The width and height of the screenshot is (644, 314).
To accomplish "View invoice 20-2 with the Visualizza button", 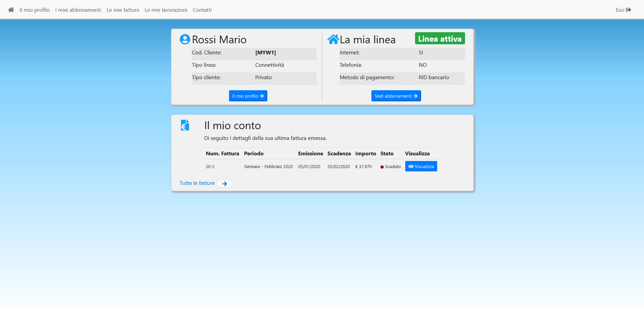I will [421, 166].
